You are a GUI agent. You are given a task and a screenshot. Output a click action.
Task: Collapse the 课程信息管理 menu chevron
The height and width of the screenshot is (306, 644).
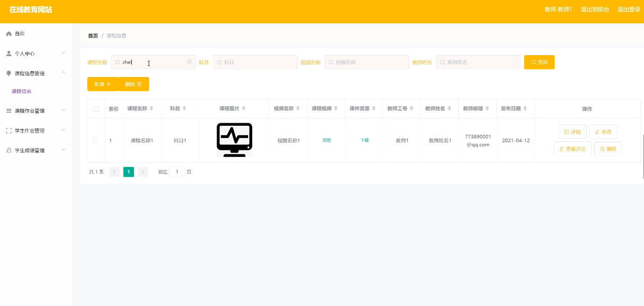point(63,73)
